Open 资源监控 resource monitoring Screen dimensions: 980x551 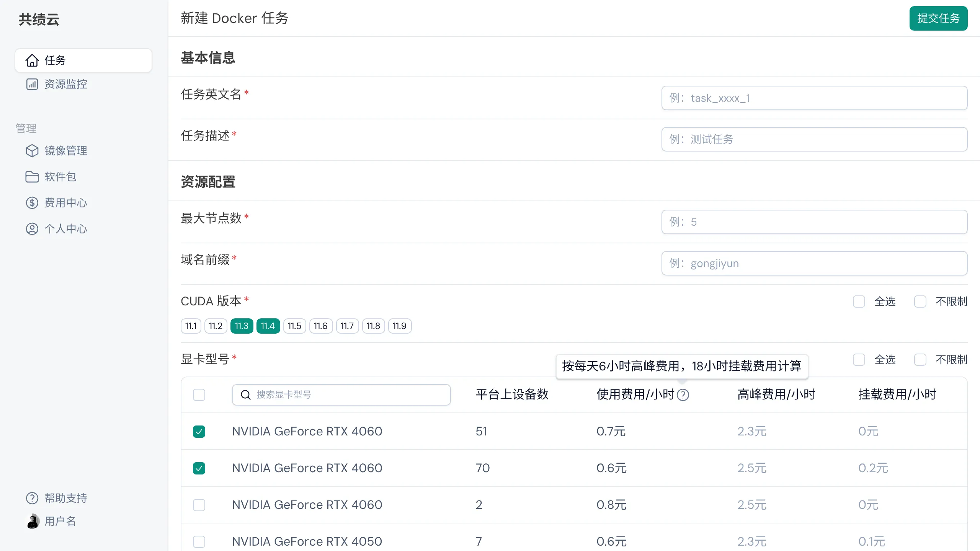click(x=65, y=84)
